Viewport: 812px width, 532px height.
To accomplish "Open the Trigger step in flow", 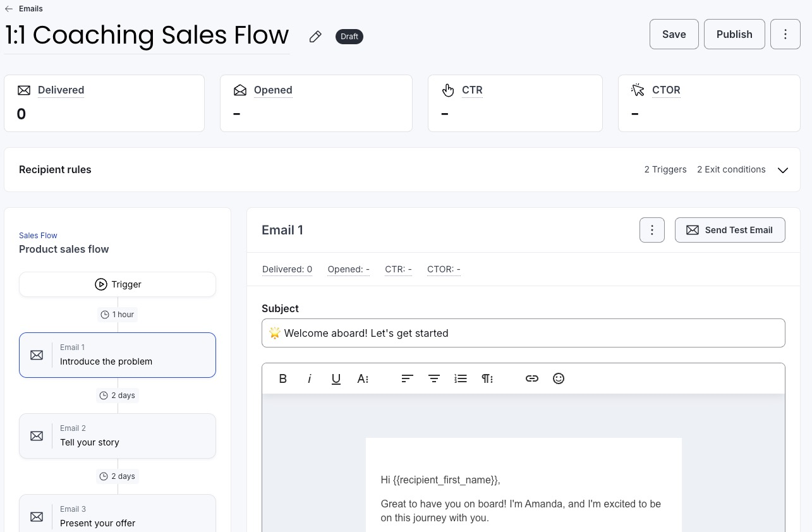I will [118, 284].
